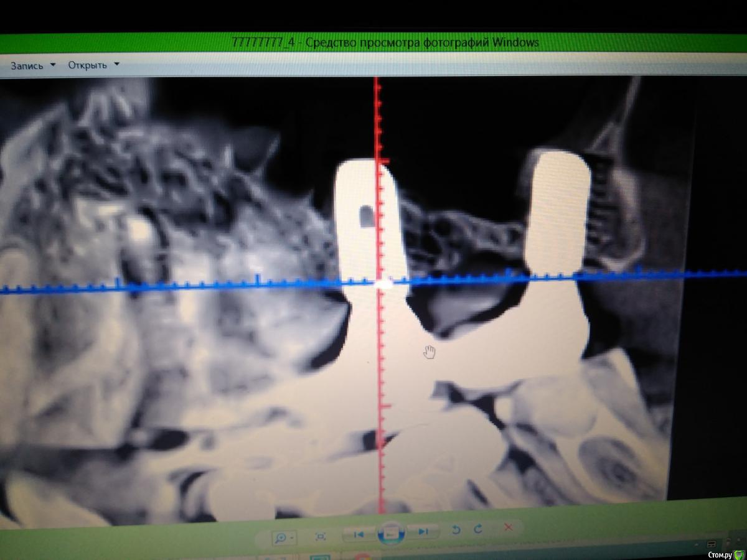Rotate the image counterclockwise
Image resolution: width=747 pixels, height=560 pixels.
pyautogui.click(x=456, y=530)
